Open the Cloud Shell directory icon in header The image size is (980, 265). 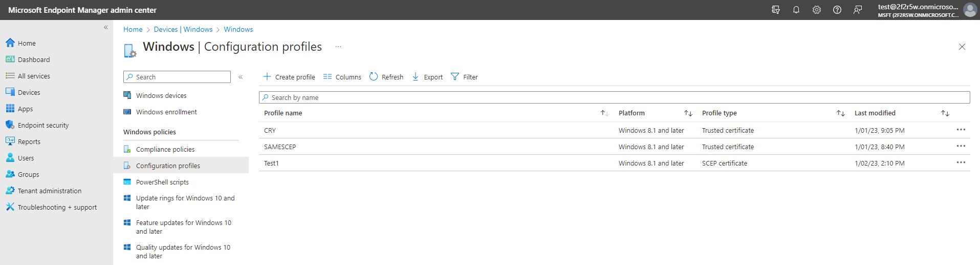point(776,10)
